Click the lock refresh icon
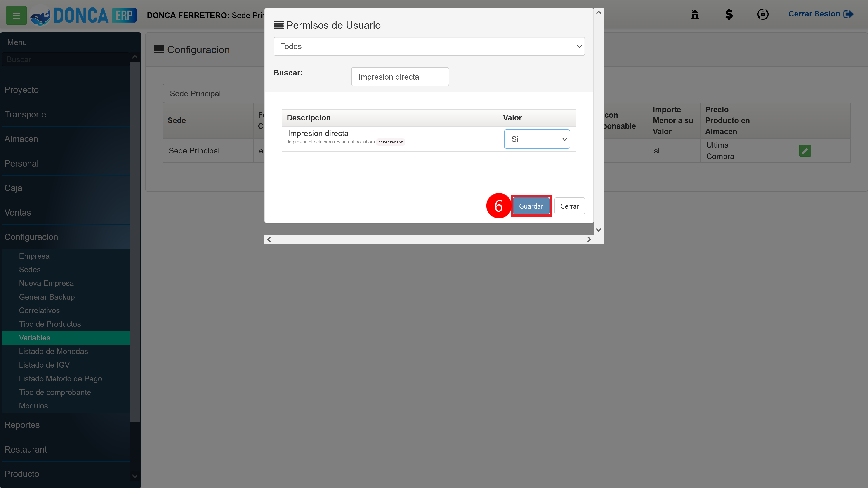 [x=763, y=14]
